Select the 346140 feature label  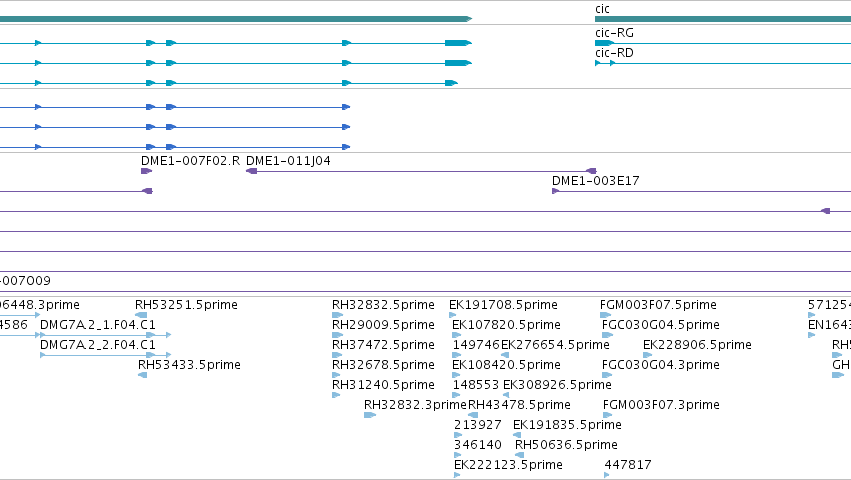pos(478,445)
